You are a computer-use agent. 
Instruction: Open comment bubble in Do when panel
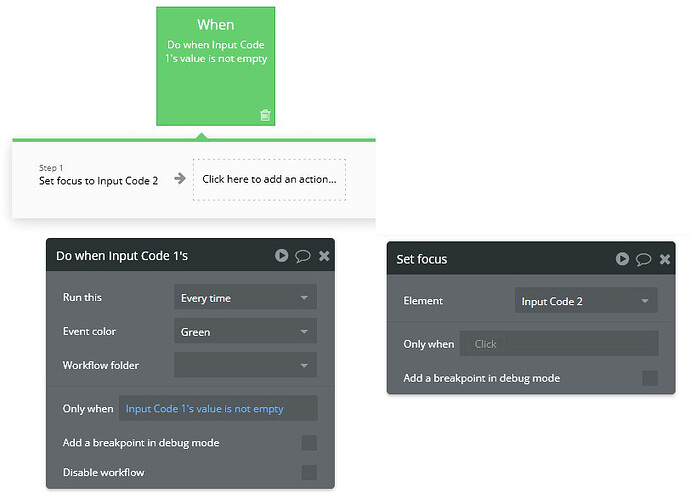[x=303, y=256]
